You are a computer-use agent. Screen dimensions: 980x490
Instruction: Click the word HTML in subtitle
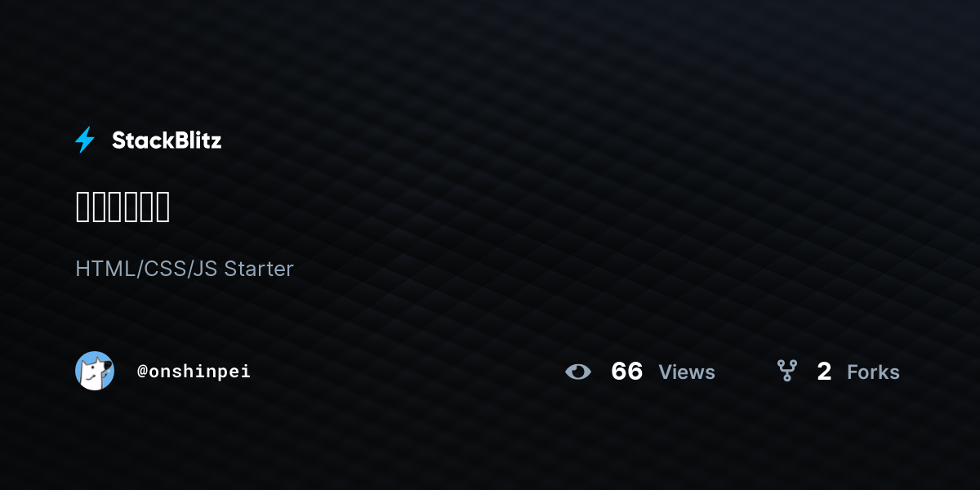click(x=107, y=269)
